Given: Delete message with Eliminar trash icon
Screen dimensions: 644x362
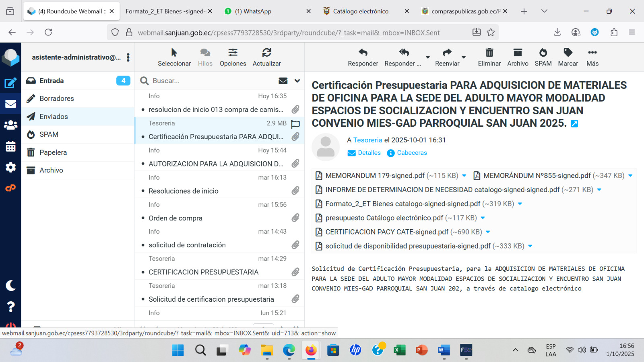Looking at the screenshot, I should click(x=489, y=53).
